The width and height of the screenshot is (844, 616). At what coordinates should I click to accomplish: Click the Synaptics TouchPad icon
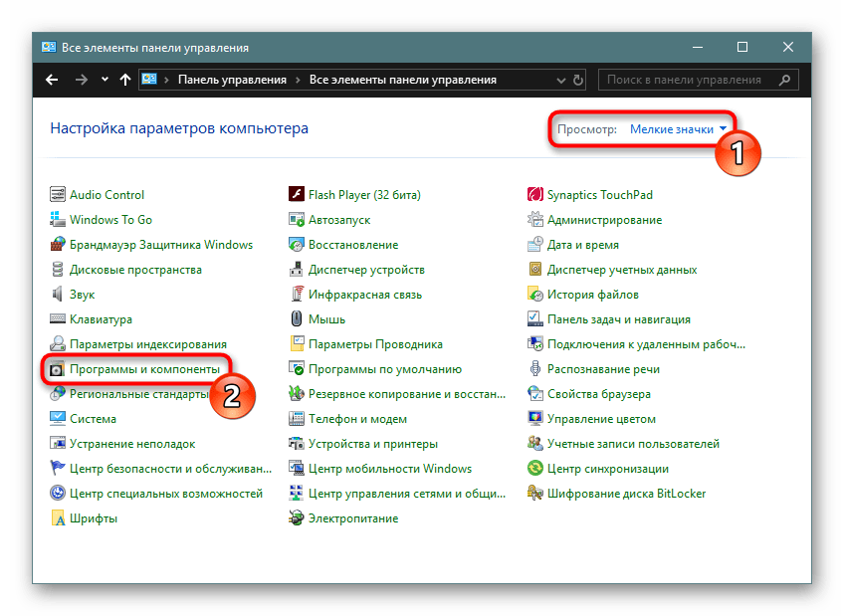click(535, 195)
